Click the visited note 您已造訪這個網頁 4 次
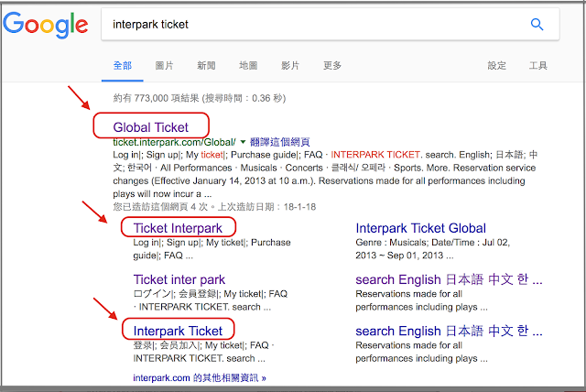Image resolution: width=586 pixels, height=392 pixels. (160, 207)
